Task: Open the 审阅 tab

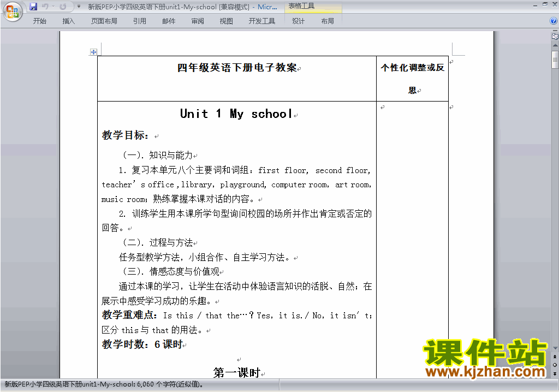Action: coord(198,21)
